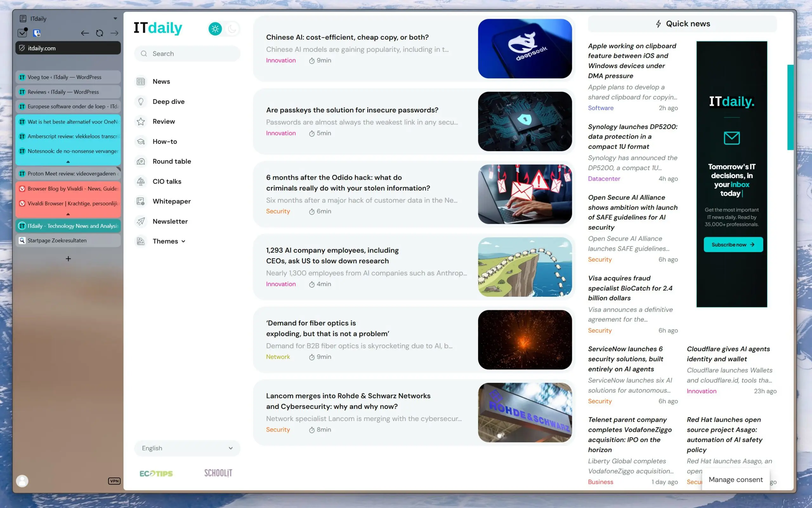Viewport: 812px width, 508px height.
Task: Click the tracker shield icon in address bar
Action: 22,48
